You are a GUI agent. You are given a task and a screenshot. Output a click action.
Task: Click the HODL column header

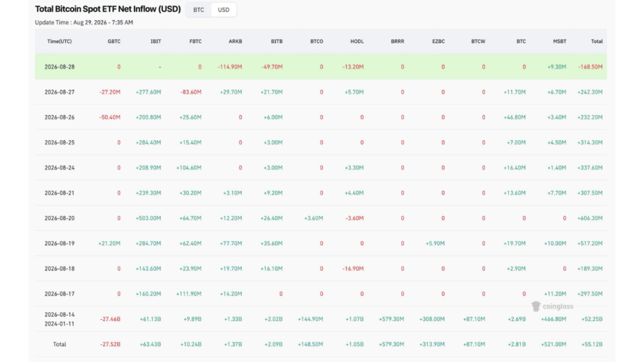coord(357,41)
